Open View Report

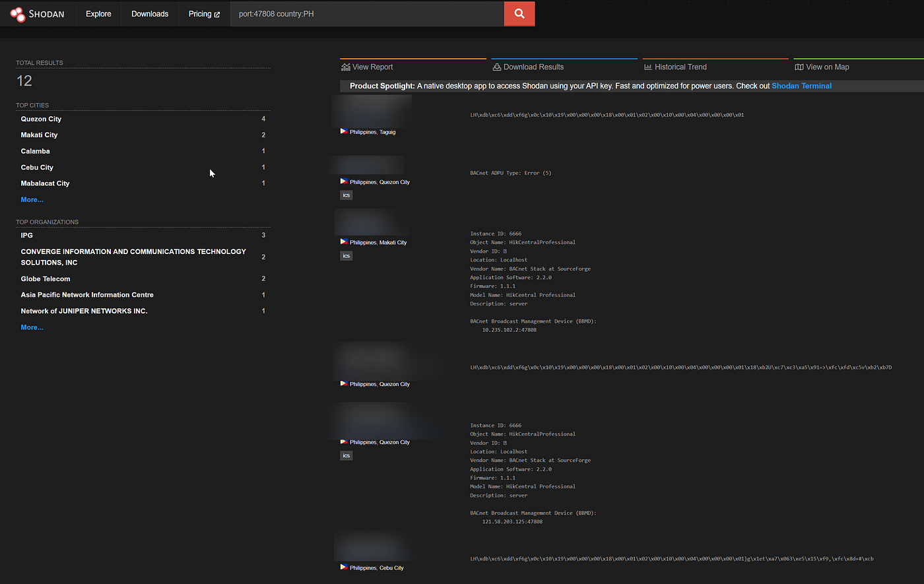coord(373,67)
